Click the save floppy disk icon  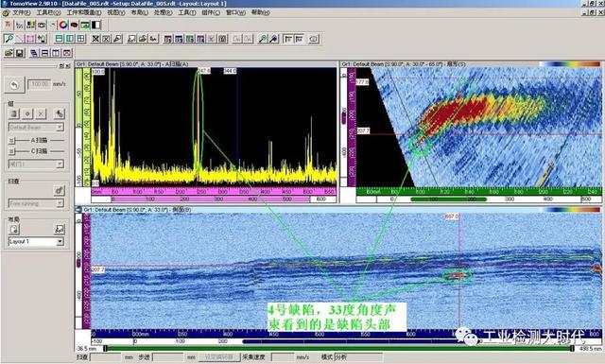(x=20, y=53)
